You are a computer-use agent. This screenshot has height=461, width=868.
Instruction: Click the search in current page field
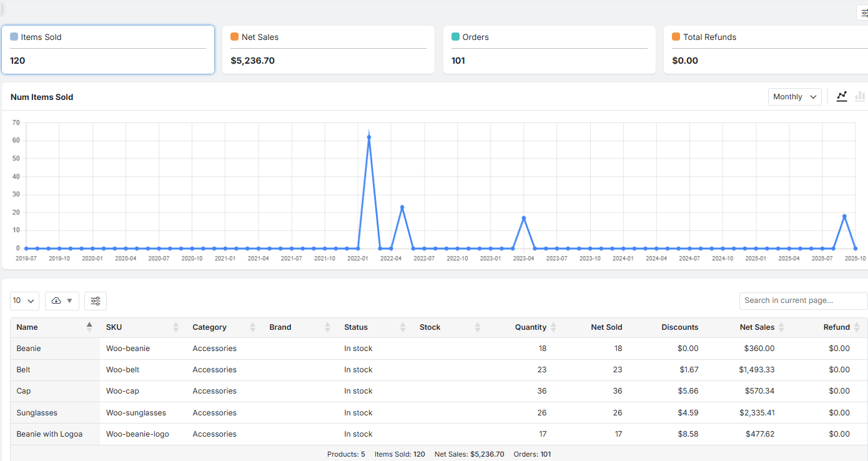pos(803,300)
